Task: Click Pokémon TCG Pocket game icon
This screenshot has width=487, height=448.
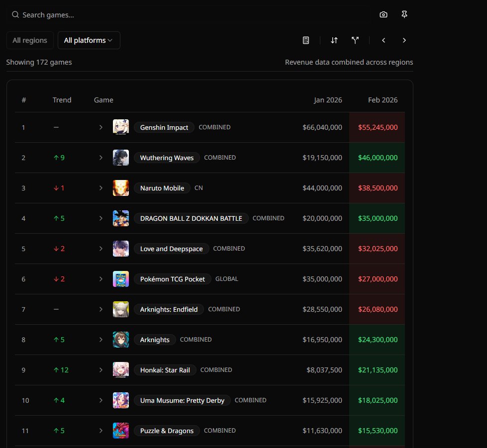Action: pyautogui.click(x=121, y=279)
